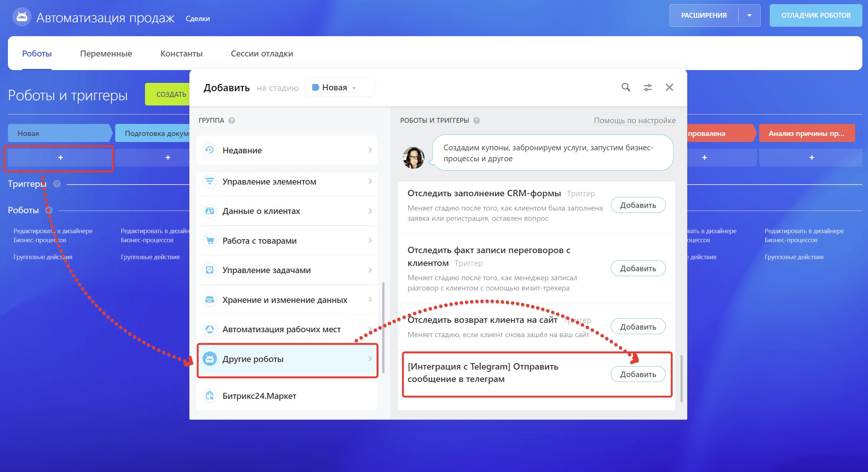Expand Управление задачами group chevron
The image size is (868, 472).
click(370, 270)
